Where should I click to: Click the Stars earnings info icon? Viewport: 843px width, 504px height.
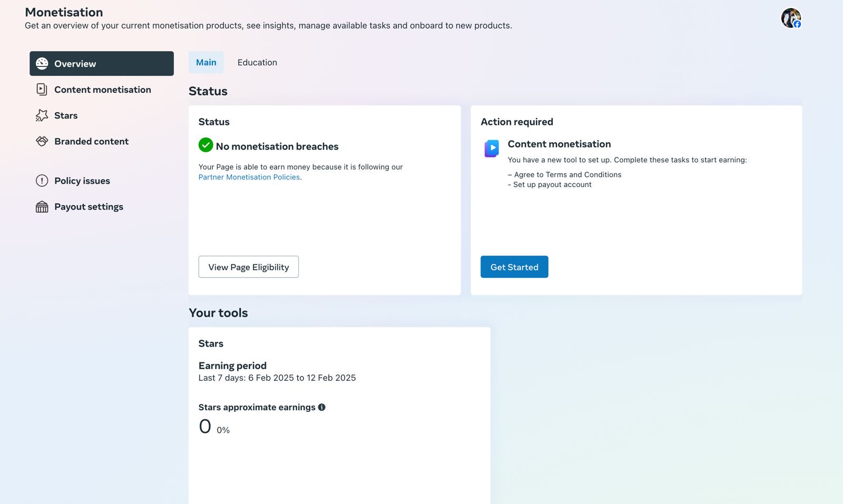point(321,407)
